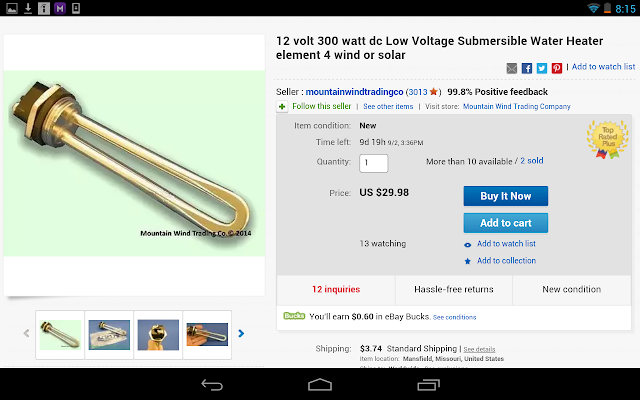Open the Hassle-free returns tab
This screenshot has width=640, height=400.
pyautogui.click(x=453, y=290)
